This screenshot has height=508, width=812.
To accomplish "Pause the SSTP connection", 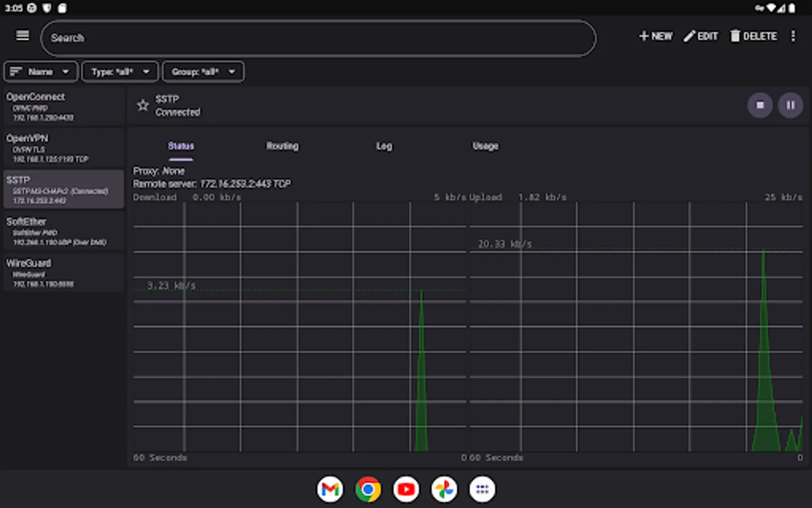I will [790, 105].
